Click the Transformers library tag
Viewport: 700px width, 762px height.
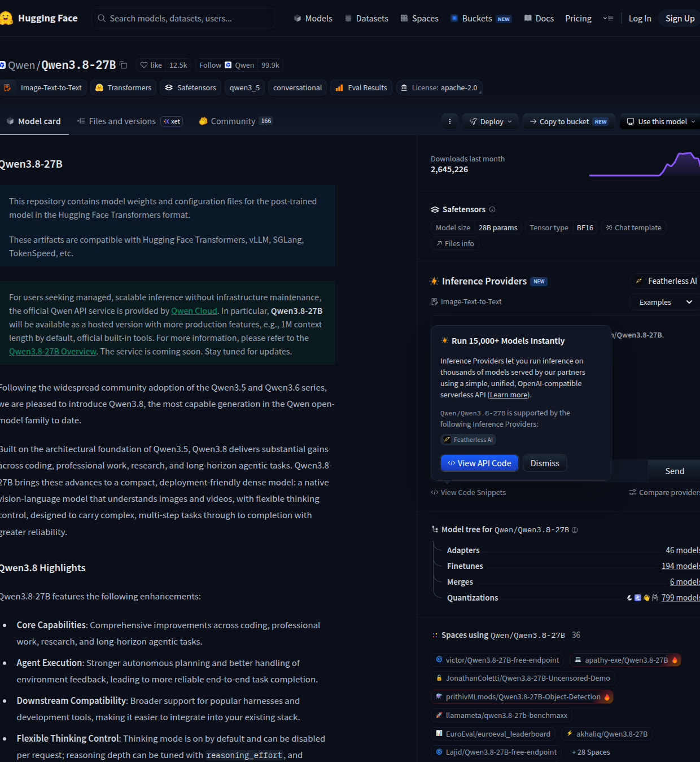[123, 87]
